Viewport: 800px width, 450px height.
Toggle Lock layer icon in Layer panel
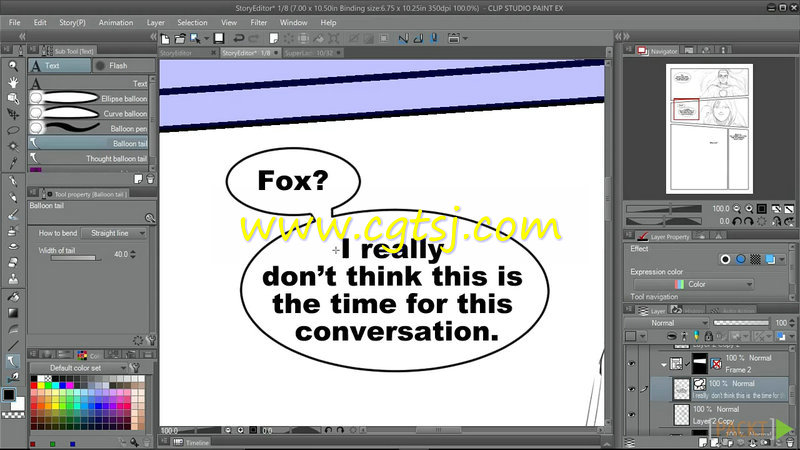click(709, 336)
